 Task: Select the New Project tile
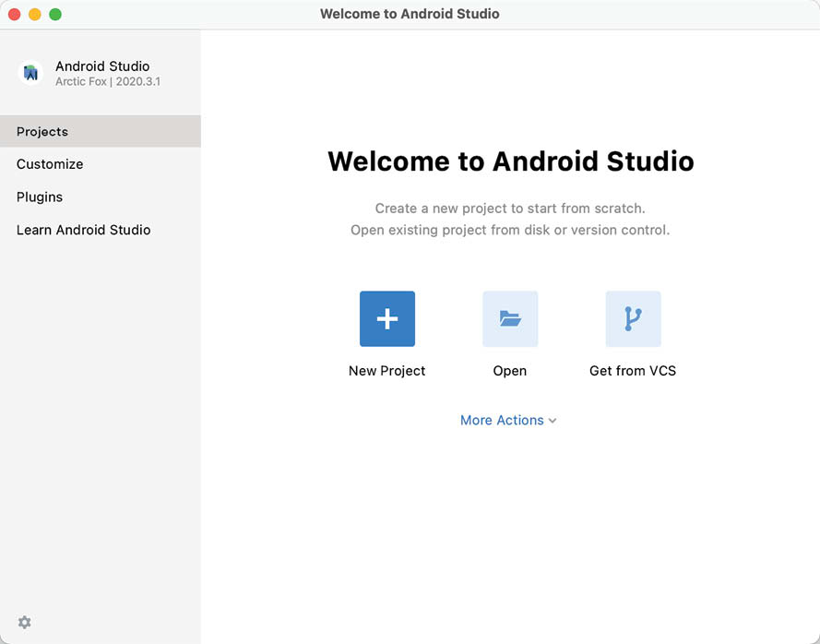(x=386, y=332)
